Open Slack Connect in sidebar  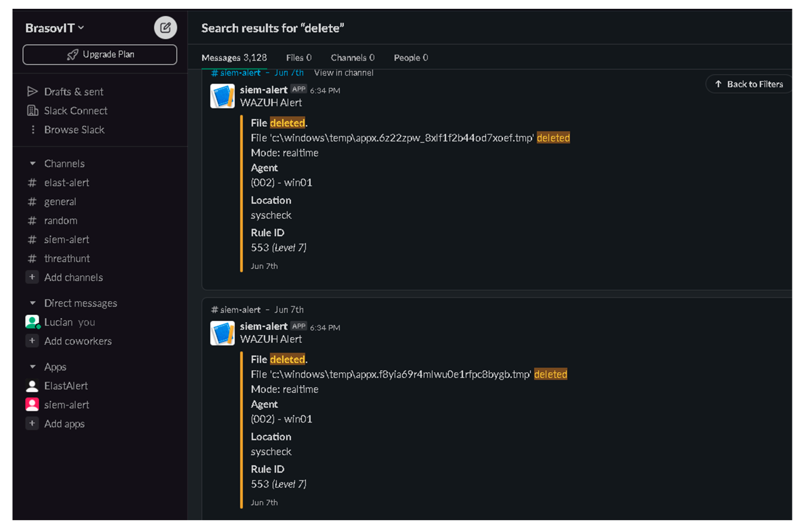pyautogui.click(x=75, y=111)
